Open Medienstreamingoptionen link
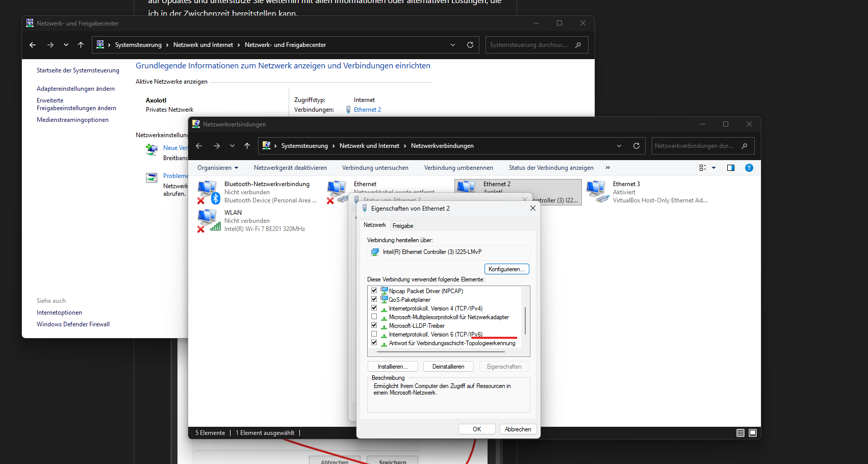The width and height of the screenshot is (868, 464). (x=72, y=120)
